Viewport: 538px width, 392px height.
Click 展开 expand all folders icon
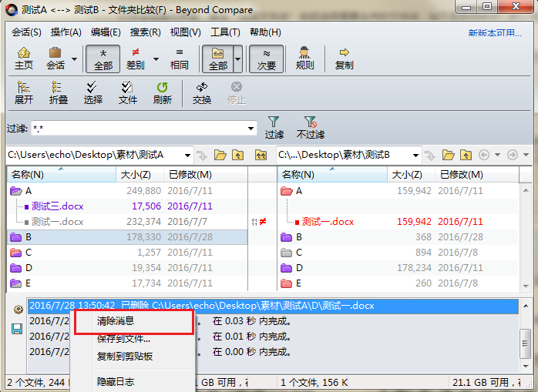(x=24, y=93)
